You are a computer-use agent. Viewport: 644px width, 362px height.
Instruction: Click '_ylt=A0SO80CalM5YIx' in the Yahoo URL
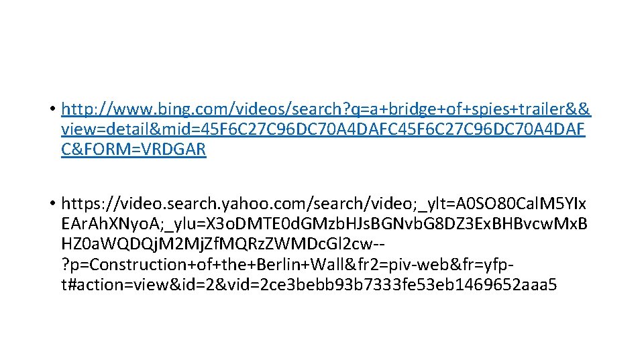point(502,203)
